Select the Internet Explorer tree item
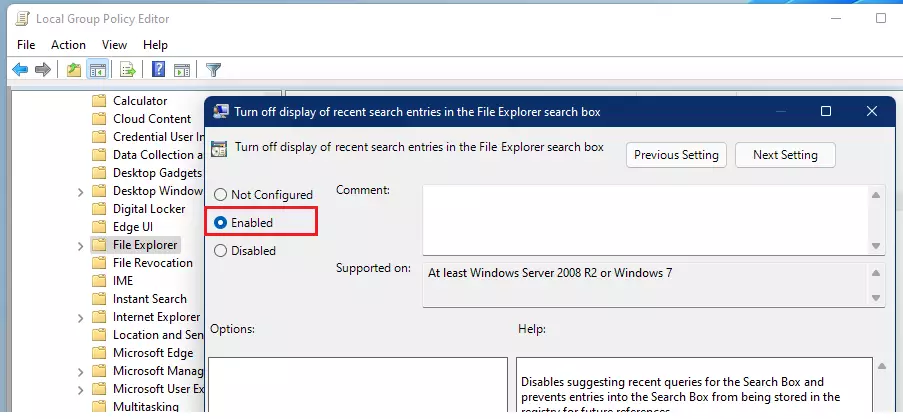The height and width of the screenshot is (419, 903). click(x=157, y=317)
